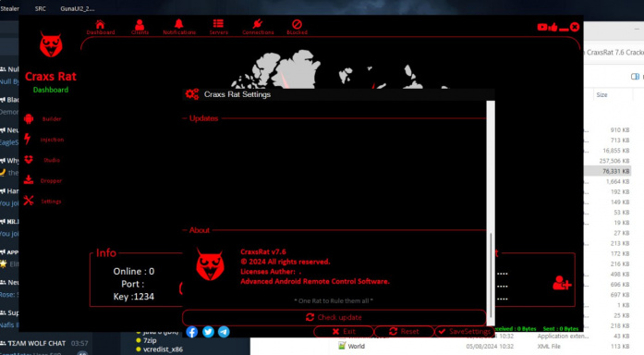The image size is (644, 355).
Task: Click the Facebook icon in settings footer
Action: pos(192,332)
